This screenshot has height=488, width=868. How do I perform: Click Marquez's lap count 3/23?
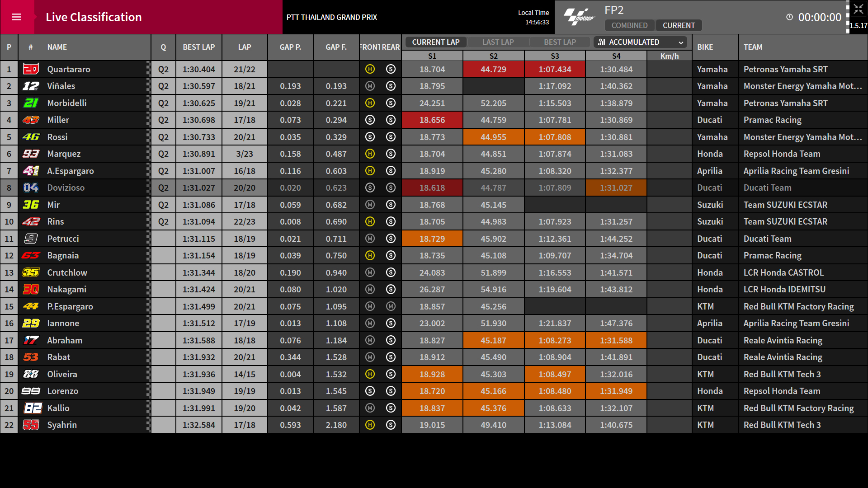(245, 154)
